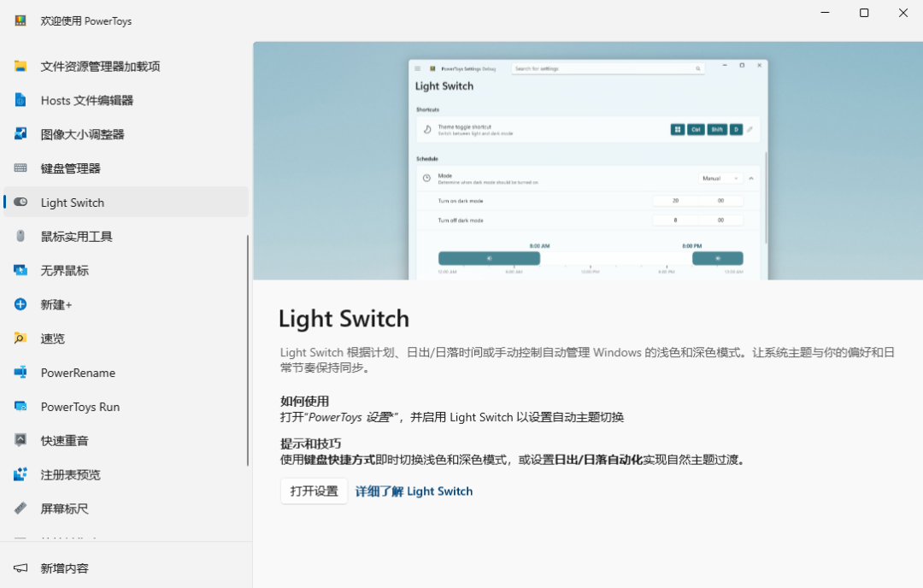Click the Light Switch settings preview image
Screen dimensions: 923x588
[x=588, y=161]
